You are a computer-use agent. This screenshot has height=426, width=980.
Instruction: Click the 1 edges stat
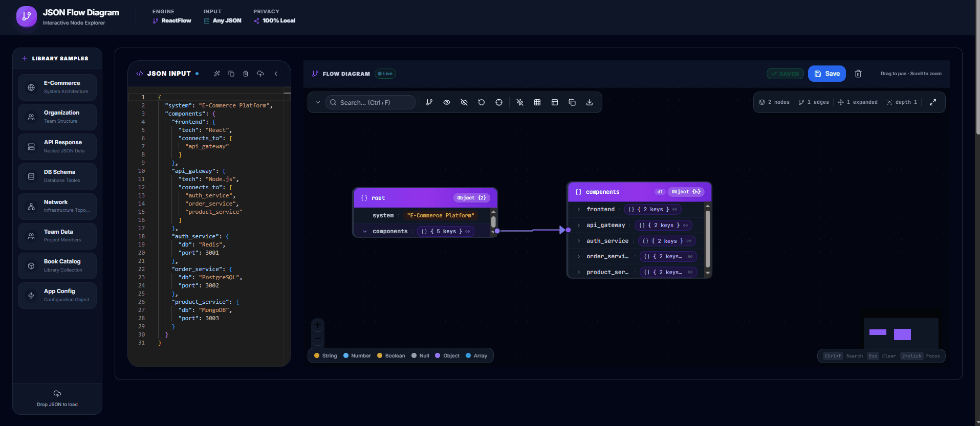pyautogui.click(x=814, y=102)
